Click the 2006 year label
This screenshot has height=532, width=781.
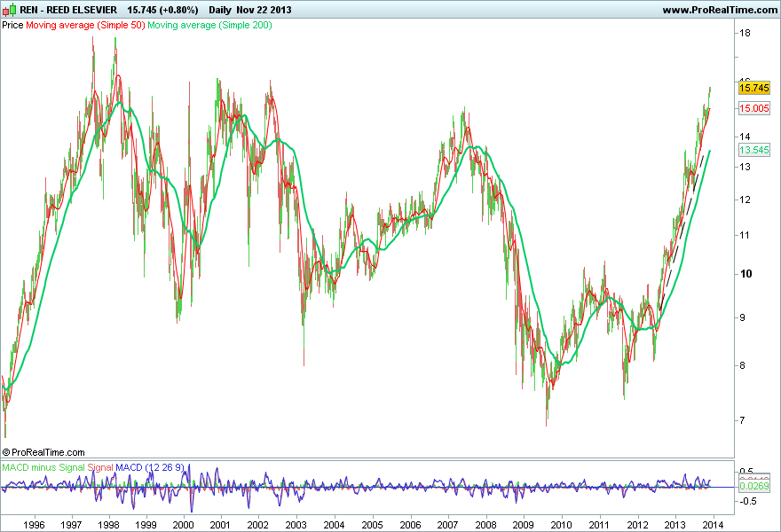coord(410,525)
